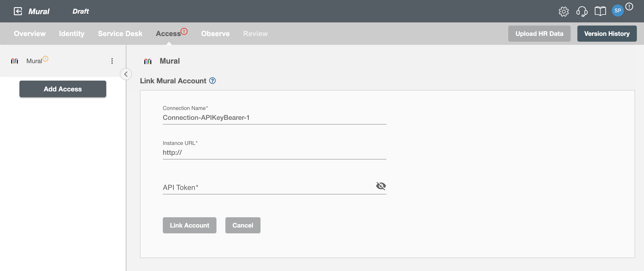Click the Mural app title in header
The width and height of the screenshot is (644, 271).
(x=39, y=11)
